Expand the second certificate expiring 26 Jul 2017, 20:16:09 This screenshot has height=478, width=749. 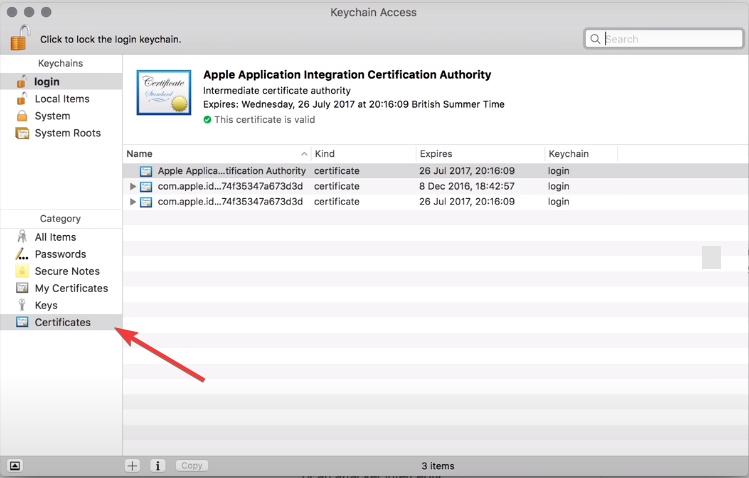[x=133, y=202]
